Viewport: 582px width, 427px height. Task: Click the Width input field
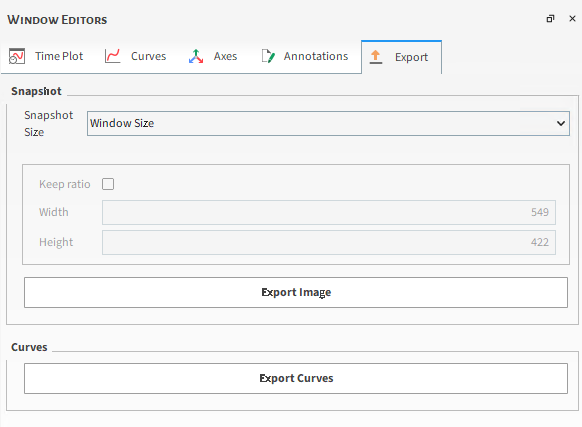tap(329, 212)
